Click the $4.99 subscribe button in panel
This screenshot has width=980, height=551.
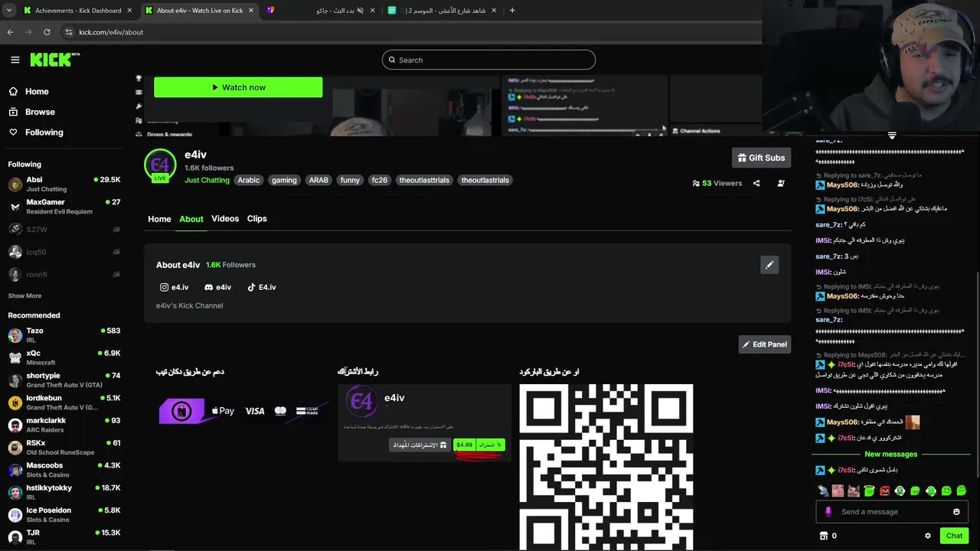479,445
